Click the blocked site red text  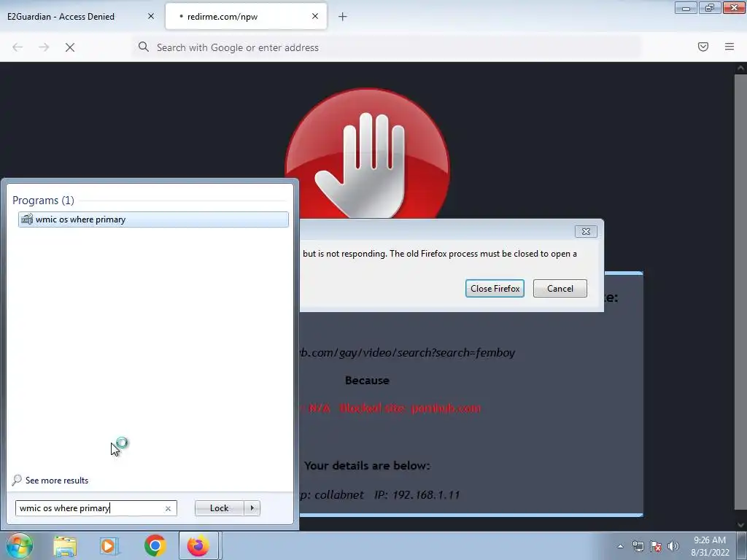[x=391, y=408]
